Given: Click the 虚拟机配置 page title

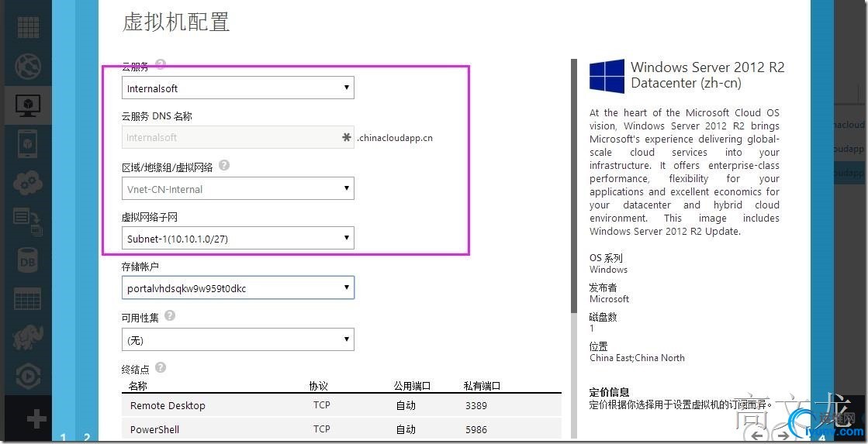Looking at the screenshot, I should pos(175,22).
